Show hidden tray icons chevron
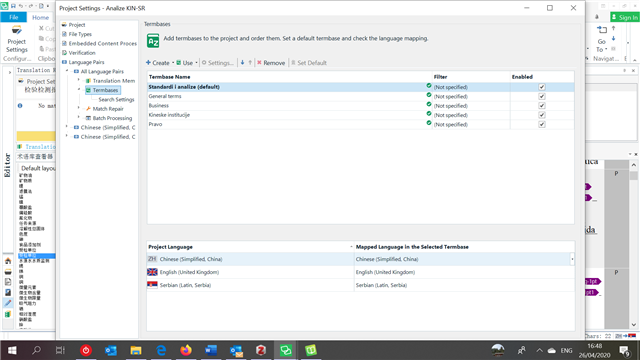 pos(539,351)
